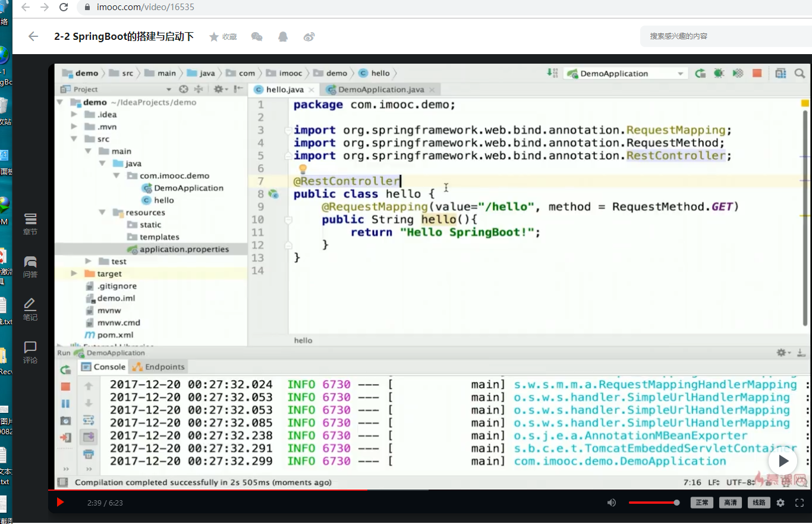Collapse the demo project root node
The image size is (812, 524).
pos(59,102)
